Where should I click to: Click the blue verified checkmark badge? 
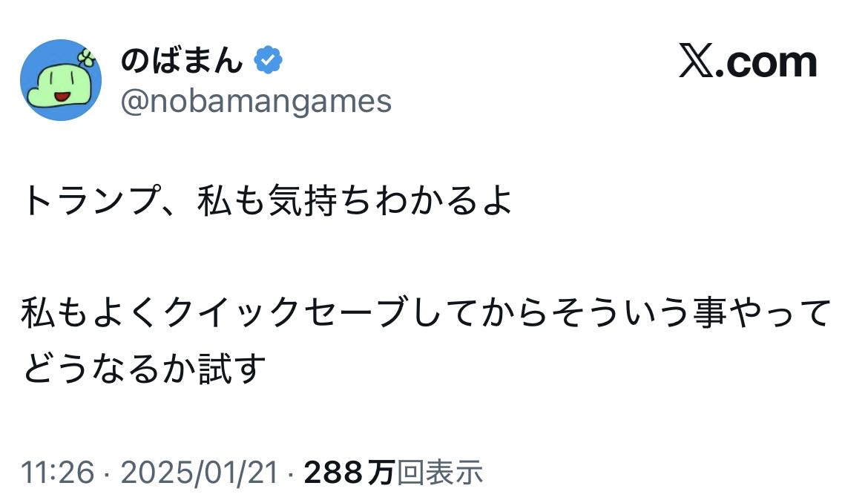pos(269,60)
